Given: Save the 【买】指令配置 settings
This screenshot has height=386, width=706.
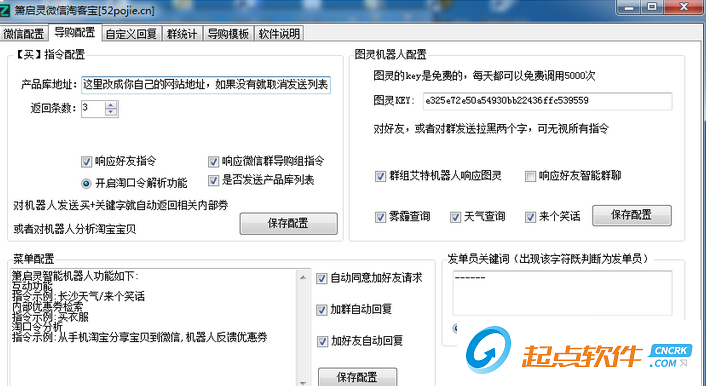Looking at the screenshot, I should (288, 224).
